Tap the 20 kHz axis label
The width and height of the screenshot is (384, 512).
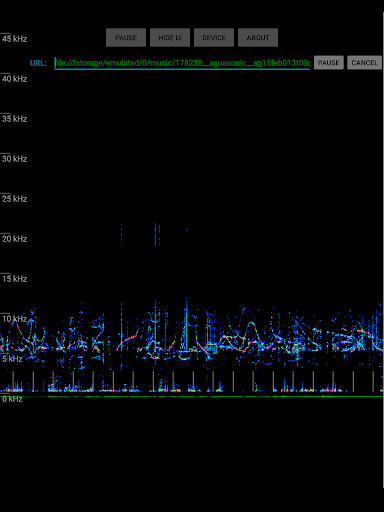pyautogui.click(x=14, y=239)
